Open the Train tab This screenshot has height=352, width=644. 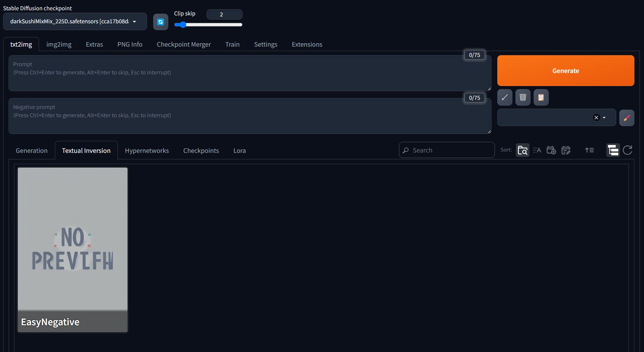[x=232, y=44]
